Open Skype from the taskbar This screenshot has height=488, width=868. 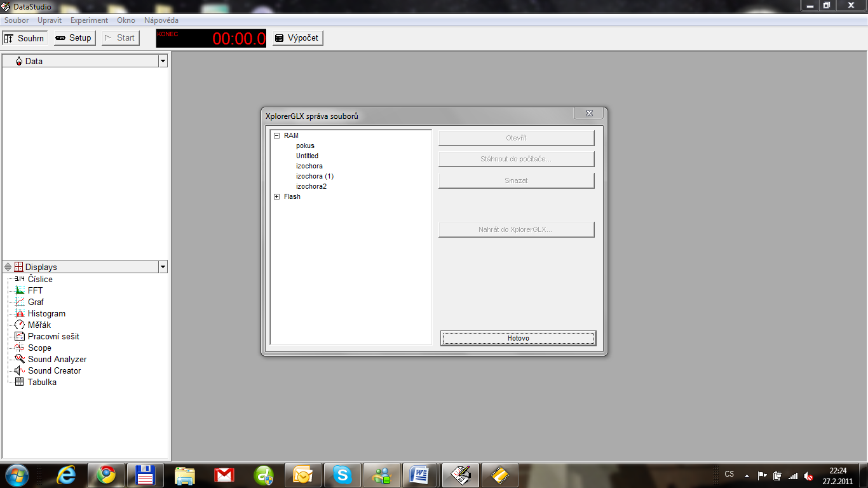(342, 475)
